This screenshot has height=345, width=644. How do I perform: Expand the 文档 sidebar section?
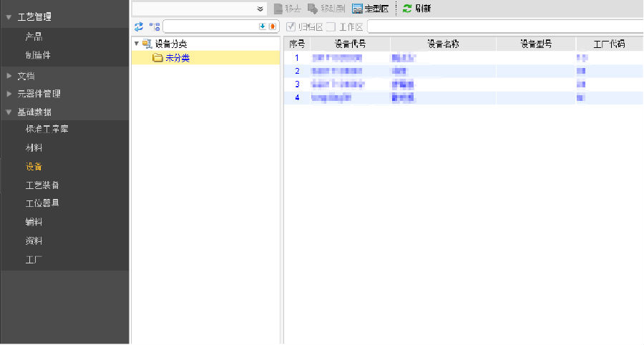tap(9, 76)
